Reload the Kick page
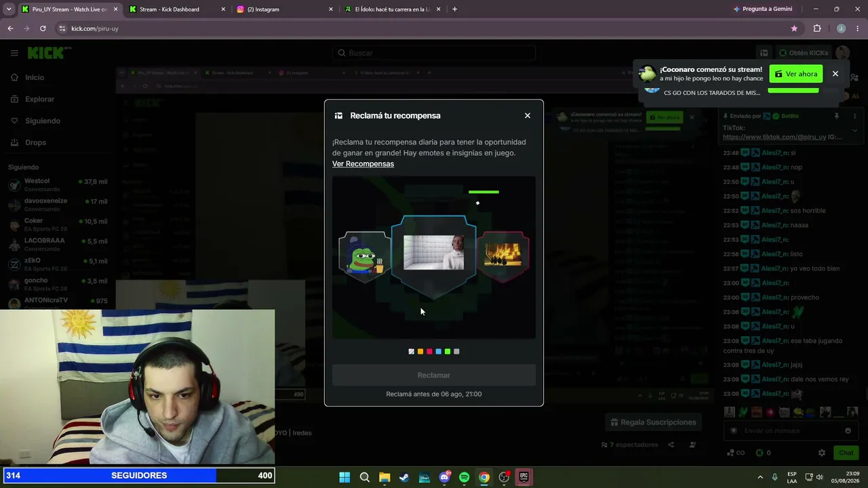Image resolution: width=868 pixels, height=488 pixels. coord(43,28)
